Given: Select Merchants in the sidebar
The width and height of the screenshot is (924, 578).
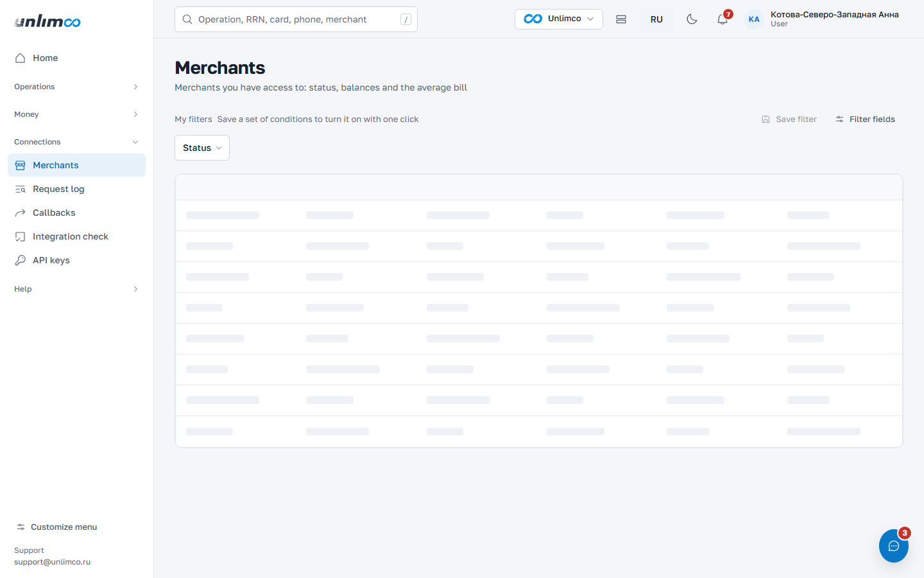Looking at the screenshot, I should click(76, 165).
